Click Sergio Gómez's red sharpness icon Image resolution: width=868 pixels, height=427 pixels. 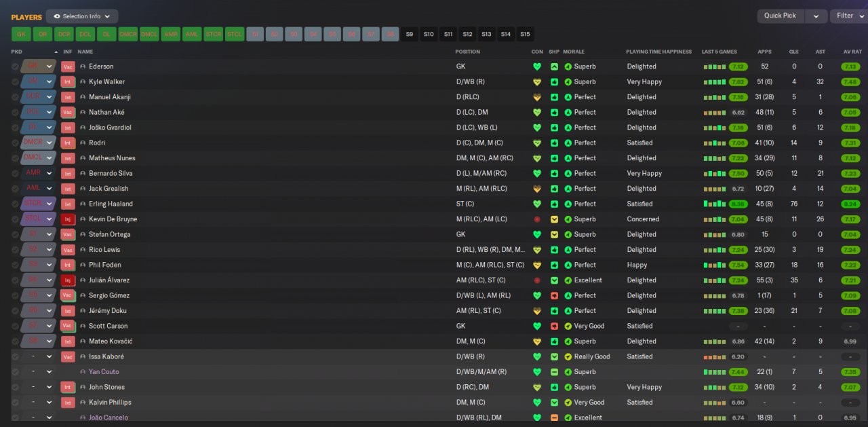pyautogui.click(x=554, y=295)
